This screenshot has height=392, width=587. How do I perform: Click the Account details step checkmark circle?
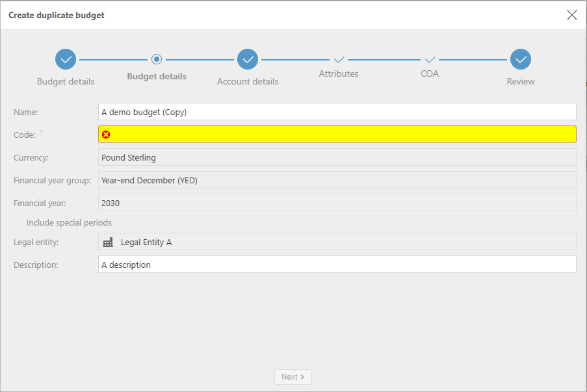click(248, 59)
